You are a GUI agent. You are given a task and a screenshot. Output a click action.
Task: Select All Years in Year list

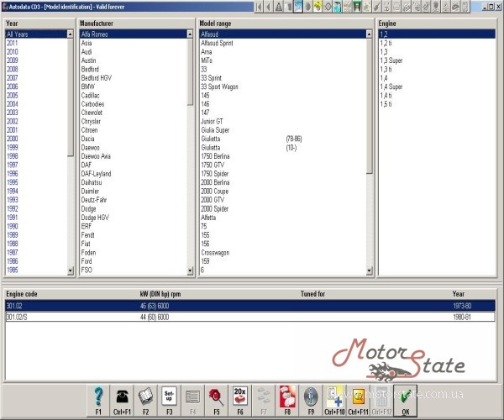coord(36,34)
